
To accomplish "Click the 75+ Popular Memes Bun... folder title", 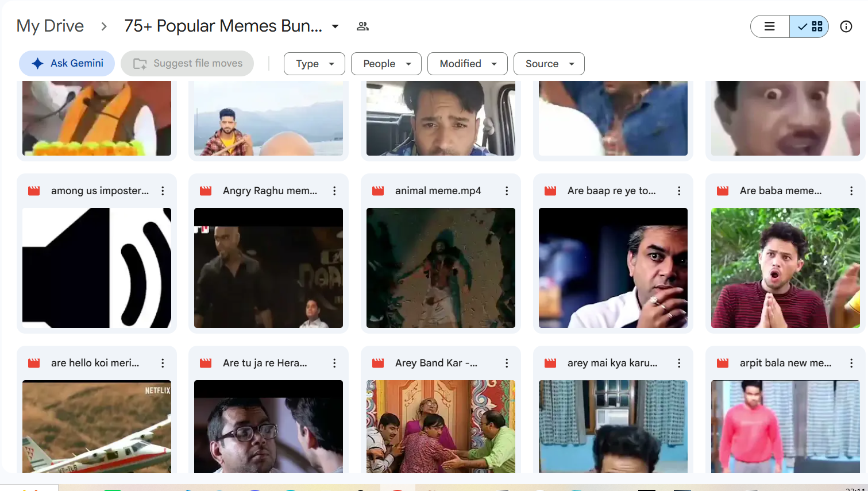I will click(223, 26).
